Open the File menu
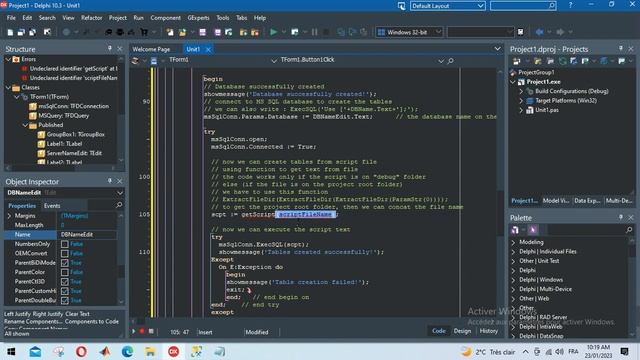 tap(11, 18)
